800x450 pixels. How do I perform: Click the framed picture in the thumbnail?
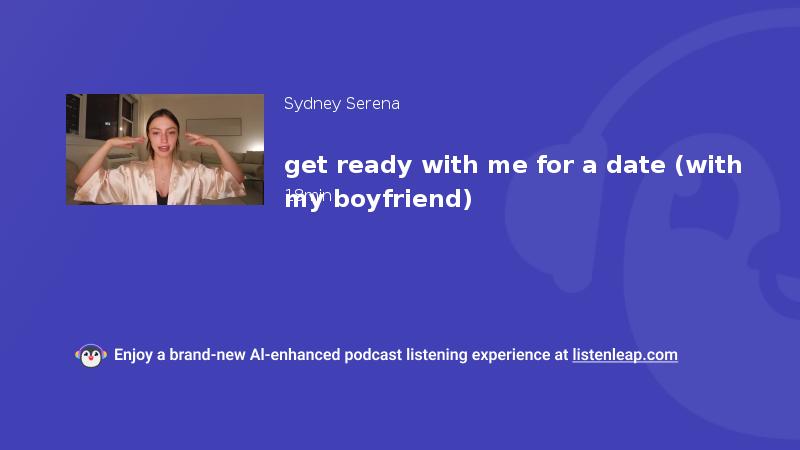click(214, 127)
